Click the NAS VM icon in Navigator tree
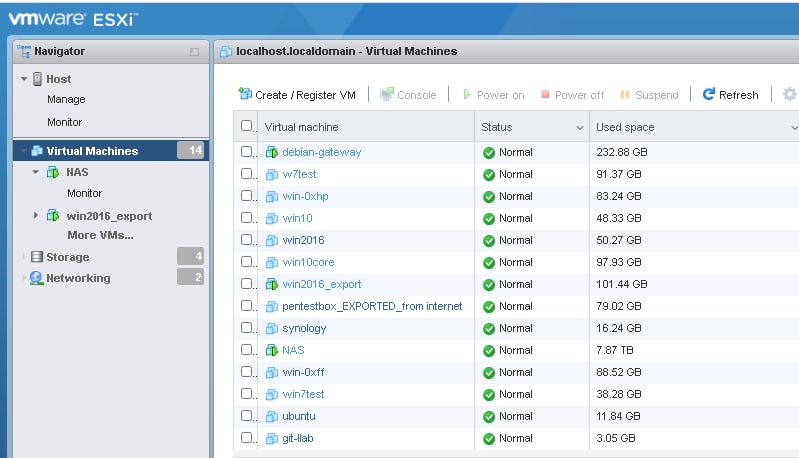This screenshot has height=458, width=799. (x=53, y=172)
